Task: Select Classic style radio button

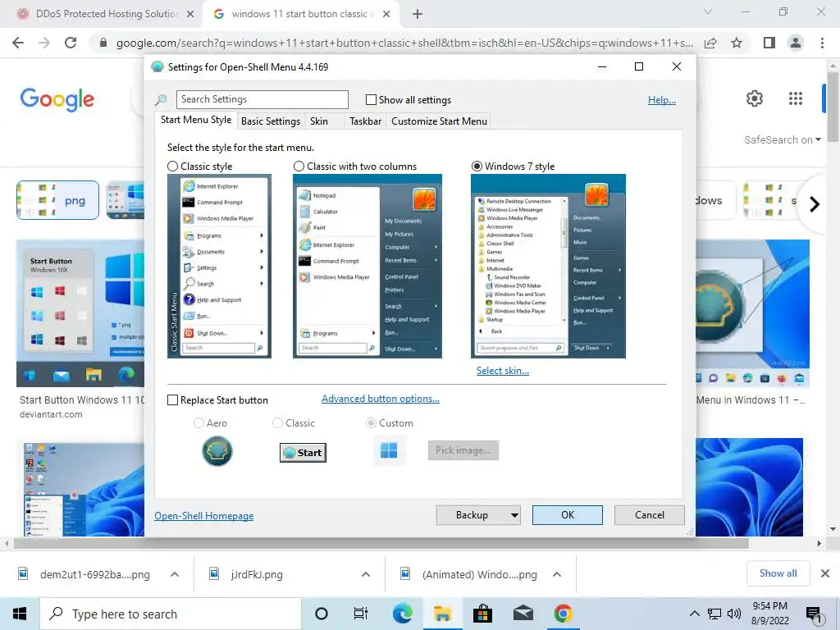Action: coord(172,166)
